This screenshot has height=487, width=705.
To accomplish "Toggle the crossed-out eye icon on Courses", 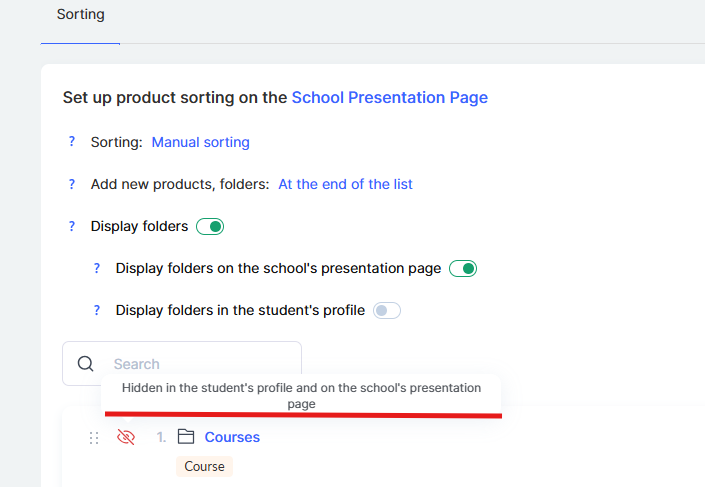I will click(126, 437).
